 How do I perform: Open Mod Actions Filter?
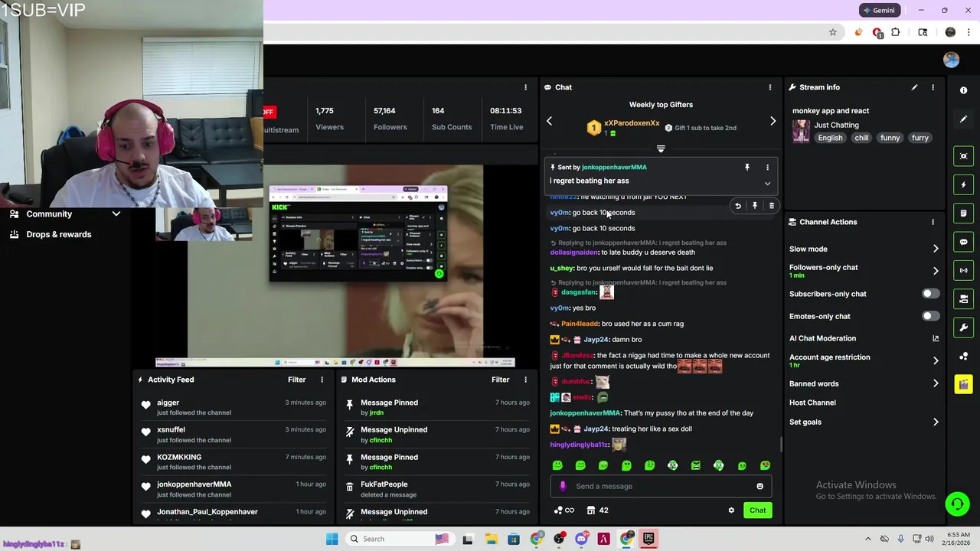tap(500, 380)
